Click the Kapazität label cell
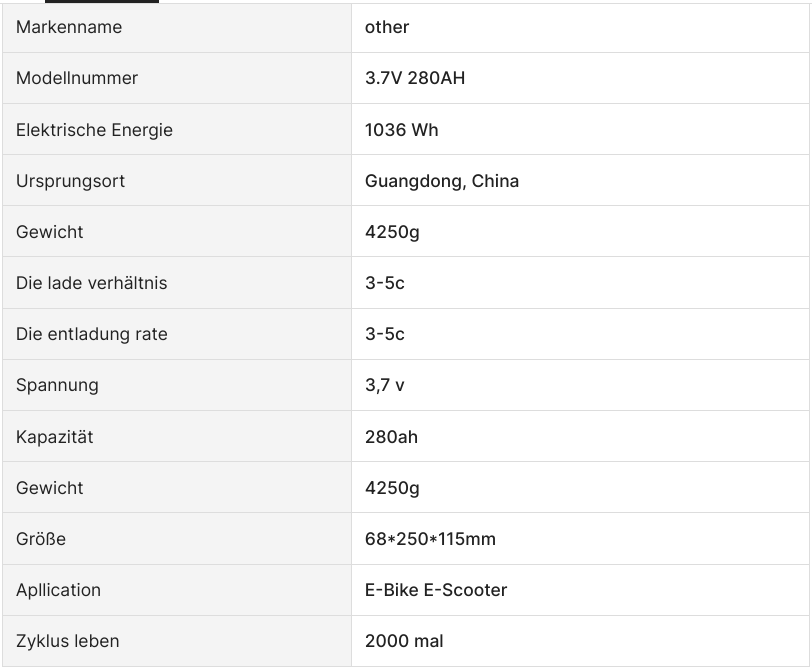 tap(54, 437)
